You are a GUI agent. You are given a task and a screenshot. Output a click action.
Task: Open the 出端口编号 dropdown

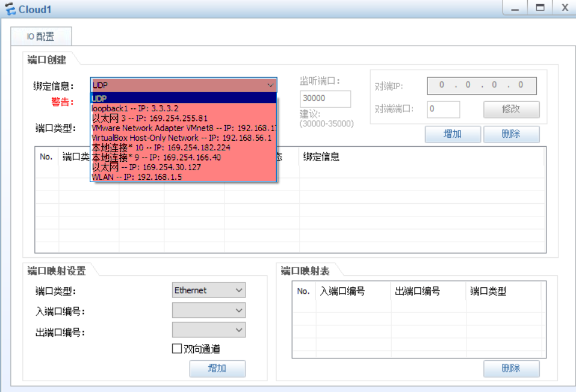pos(209,330)
